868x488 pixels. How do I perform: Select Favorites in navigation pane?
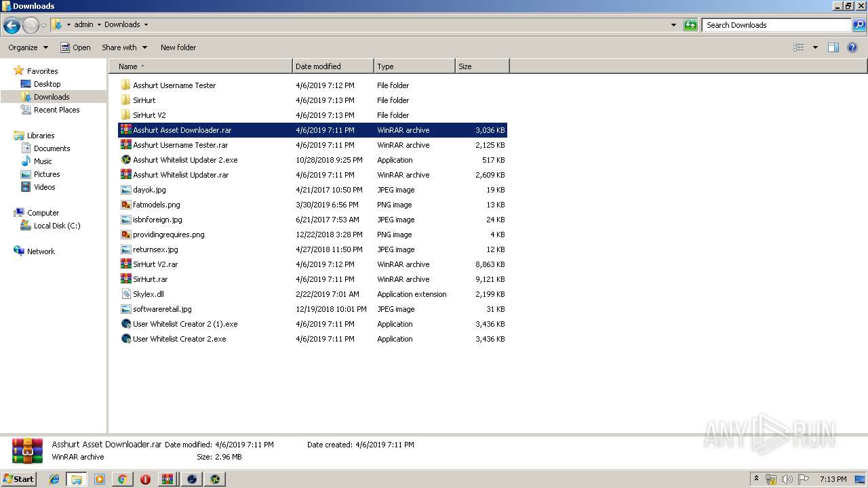[42, 71]
